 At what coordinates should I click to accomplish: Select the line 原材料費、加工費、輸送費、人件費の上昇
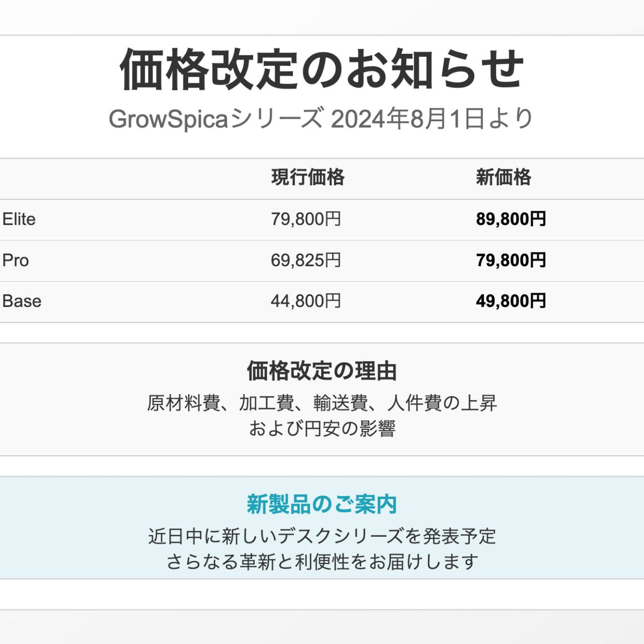click(322, 403)
